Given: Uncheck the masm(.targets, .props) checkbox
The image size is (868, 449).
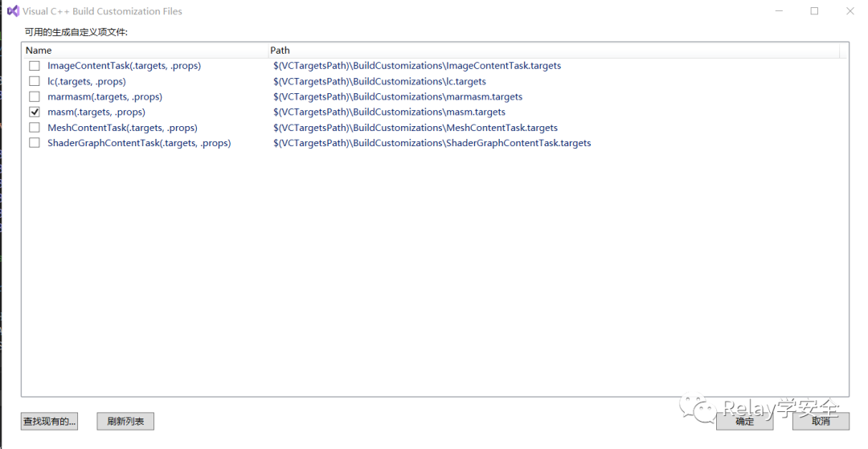Looking at the screenshot, I should (35, 112).
